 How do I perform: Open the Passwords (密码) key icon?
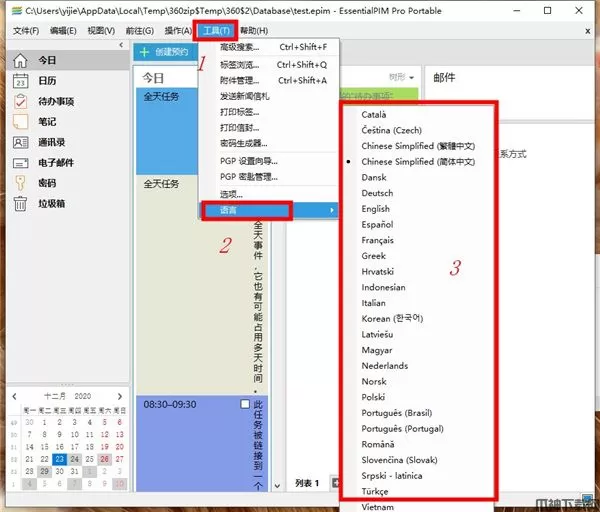click(20, 184)
